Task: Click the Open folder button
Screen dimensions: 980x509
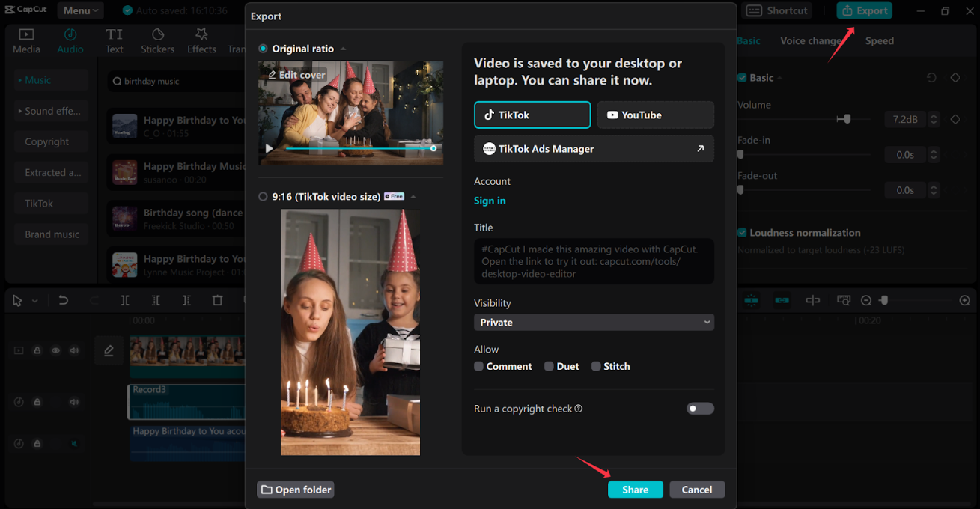Action: [x=295, y=490]
